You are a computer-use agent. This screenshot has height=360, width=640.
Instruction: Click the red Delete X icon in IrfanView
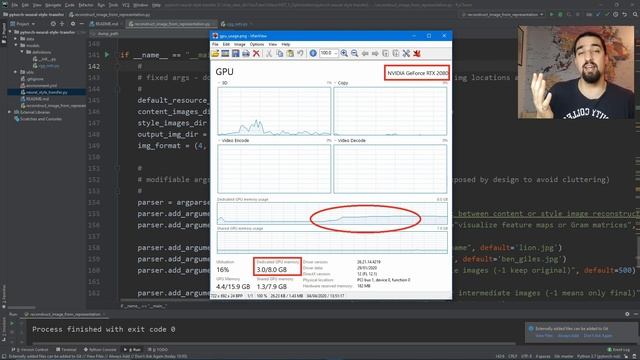pos(256,53)
